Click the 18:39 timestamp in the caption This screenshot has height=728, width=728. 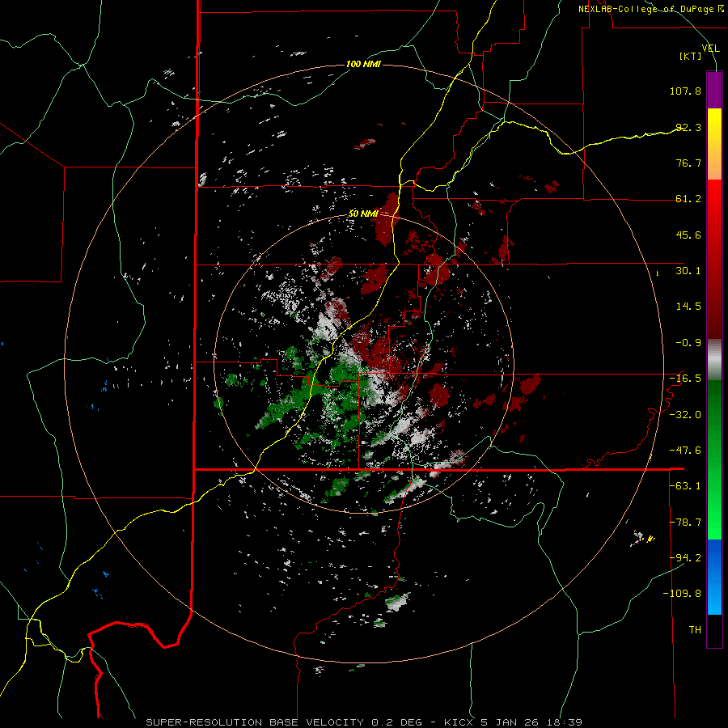[x=564, y=722]
